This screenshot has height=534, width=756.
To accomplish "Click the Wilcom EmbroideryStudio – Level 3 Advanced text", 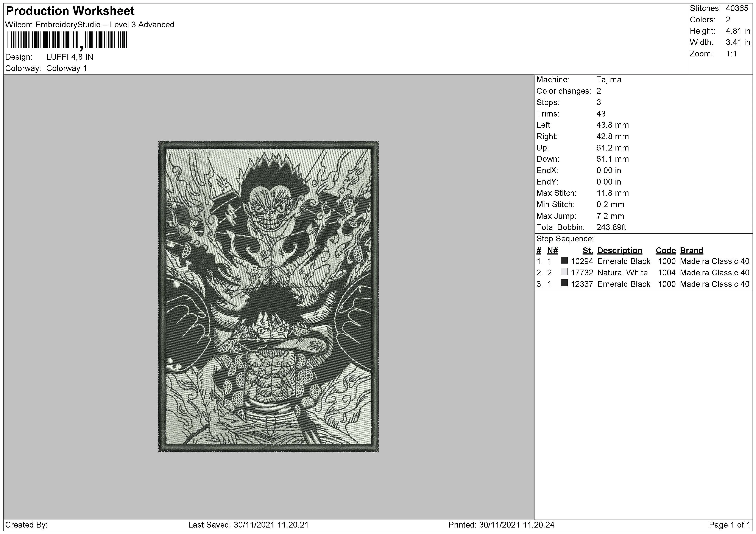I will pyautogui.click(x=90, y=25).
